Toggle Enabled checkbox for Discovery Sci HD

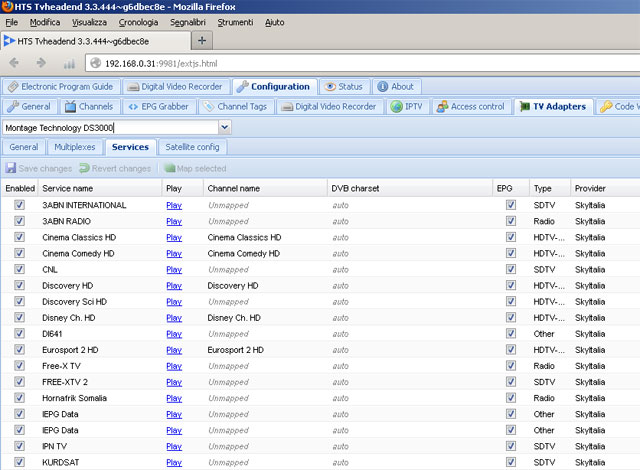19,302
